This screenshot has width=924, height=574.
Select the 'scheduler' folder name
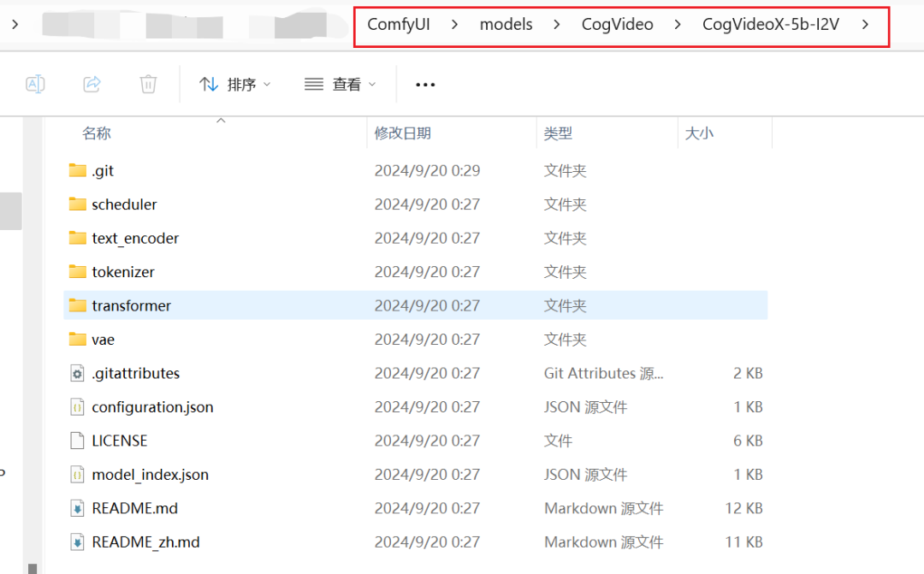coord(124,204)
